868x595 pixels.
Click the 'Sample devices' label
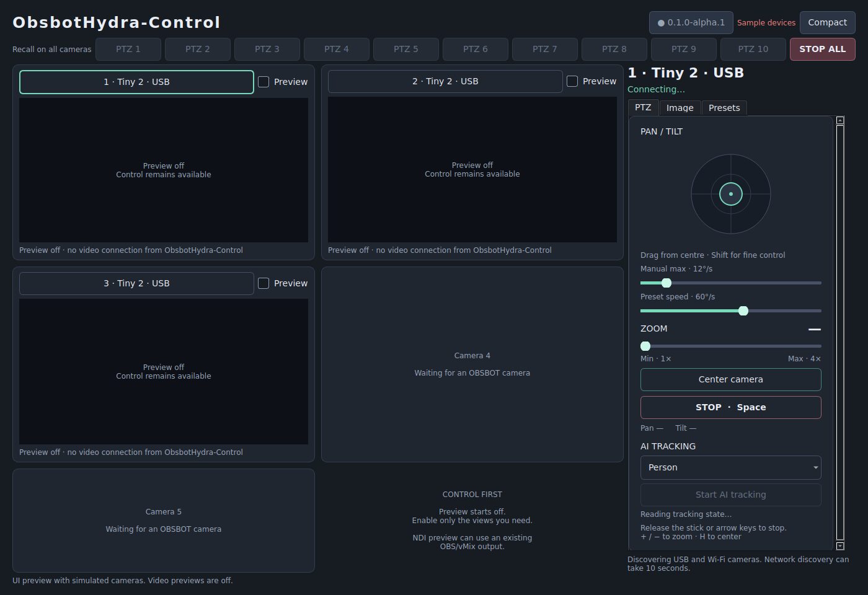pos(766,22)
